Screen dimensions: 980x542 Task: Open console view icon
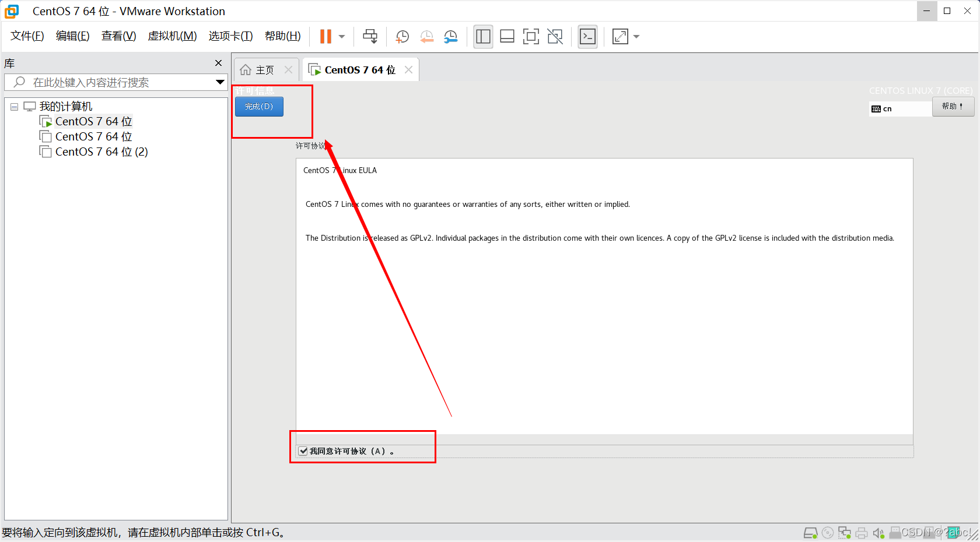point(587,37)
